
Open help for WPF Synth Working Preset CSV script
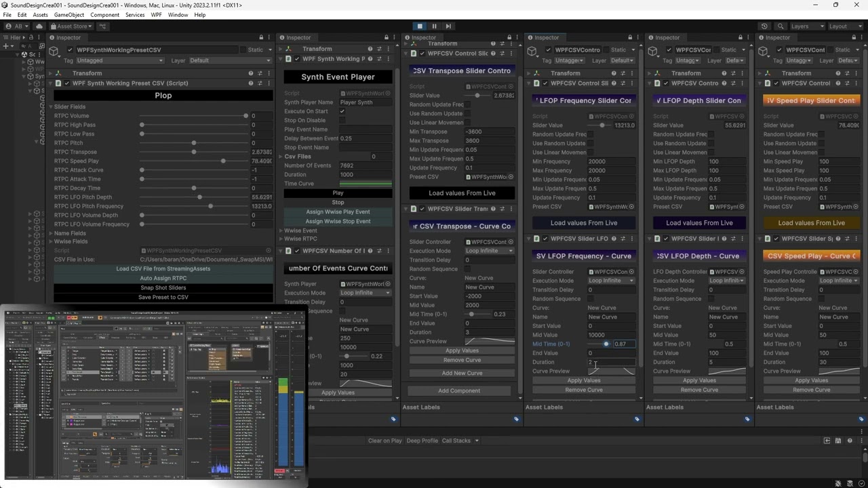250,83
